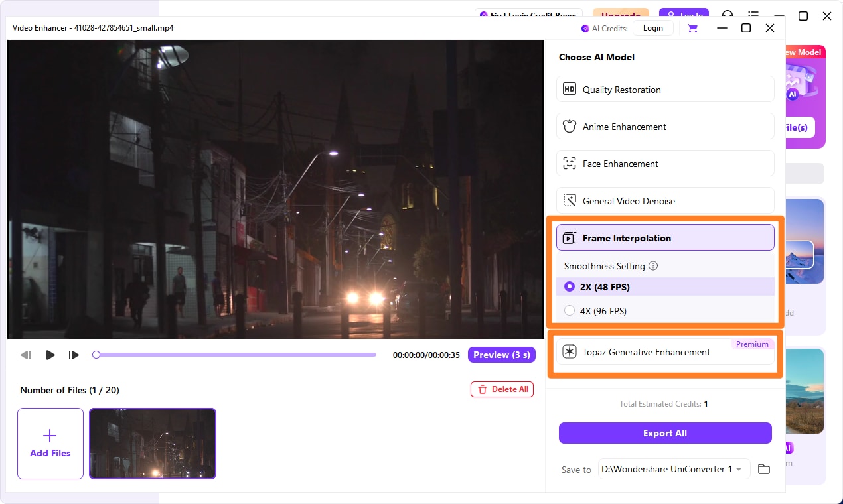Click the Preview (3 s) button
843x504 pixels.
click(502, 355)
